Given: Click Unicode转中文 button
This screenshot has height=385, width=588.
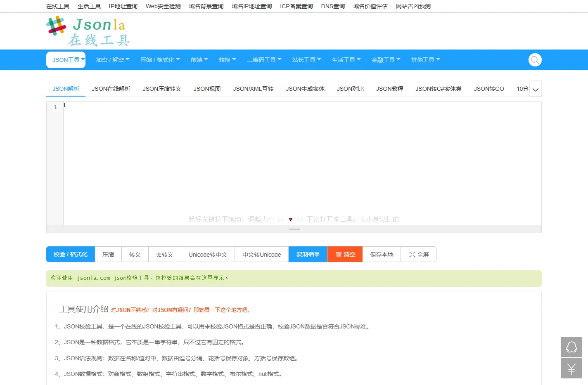Looking at the screenshot, I should coord(208,254).
